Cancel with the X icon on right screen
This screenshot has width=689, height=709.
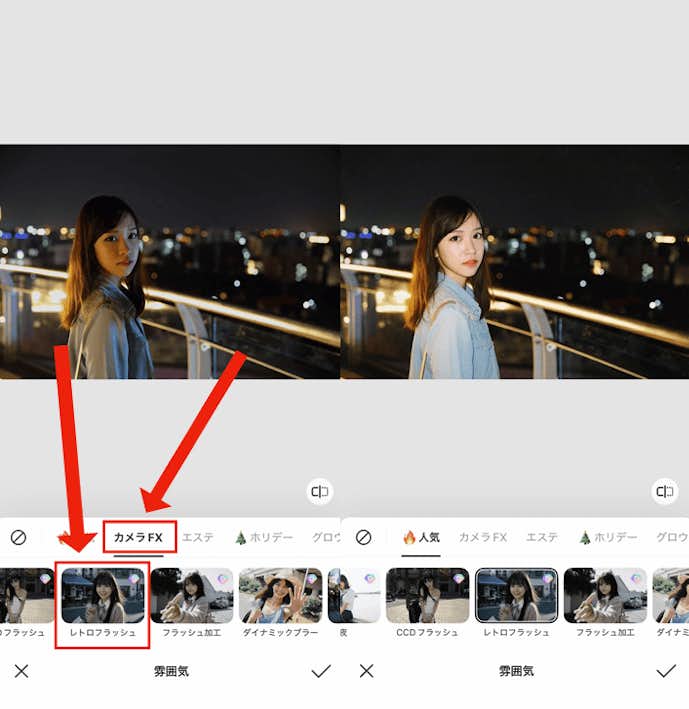pos(366,671)
